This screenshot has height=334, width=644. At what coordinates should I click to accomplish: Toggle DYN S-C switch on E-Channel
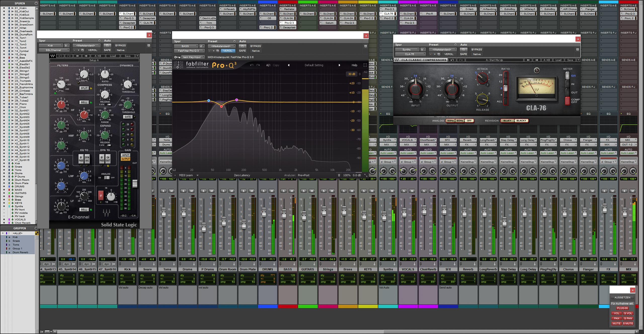point(87,159)
